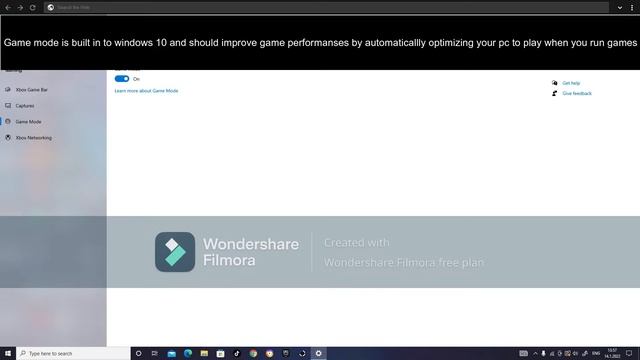Screen dimensions: 640x360
Task: Click the microphone tray icon
Action: click(543, 353)
